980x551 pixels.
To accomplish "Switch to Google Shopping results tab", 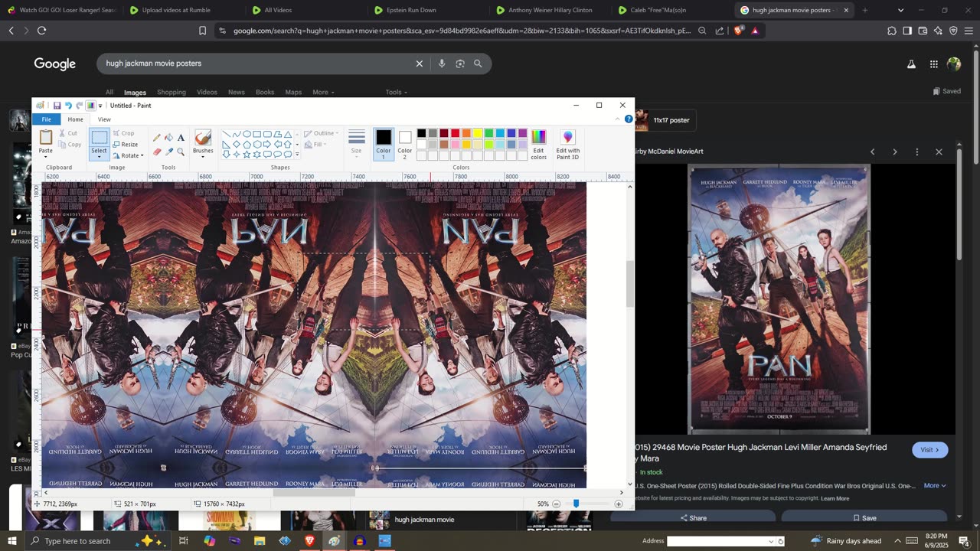I will tap(171, 92).
